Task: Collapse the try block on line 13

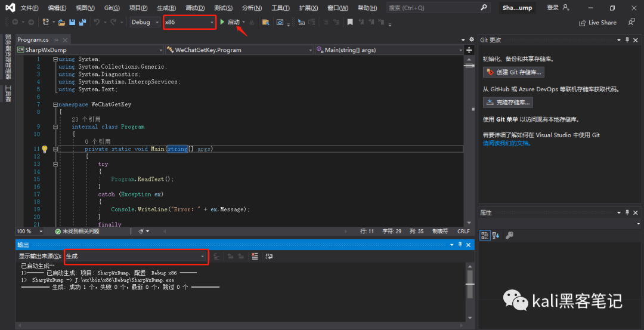Action: coord(55,164)
